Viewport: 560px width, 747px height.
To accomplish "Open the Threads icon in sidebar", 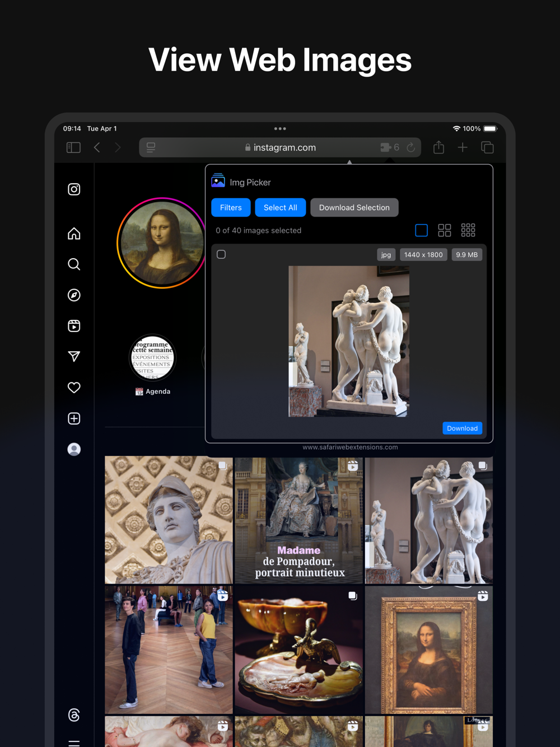I will click(74, 715).
